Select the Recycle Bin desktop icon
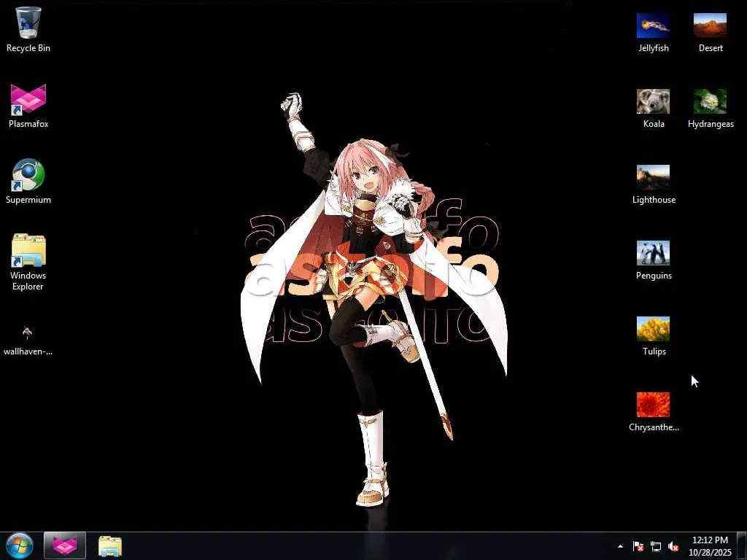This screenshot has height=560, width=747. point(28,28)
